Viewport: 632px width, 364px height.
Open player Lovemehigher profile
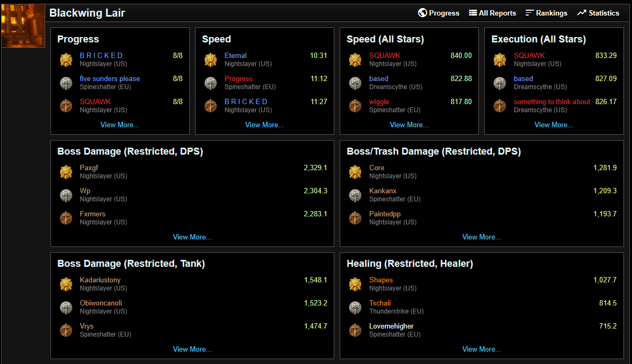(x=391, y=326)
